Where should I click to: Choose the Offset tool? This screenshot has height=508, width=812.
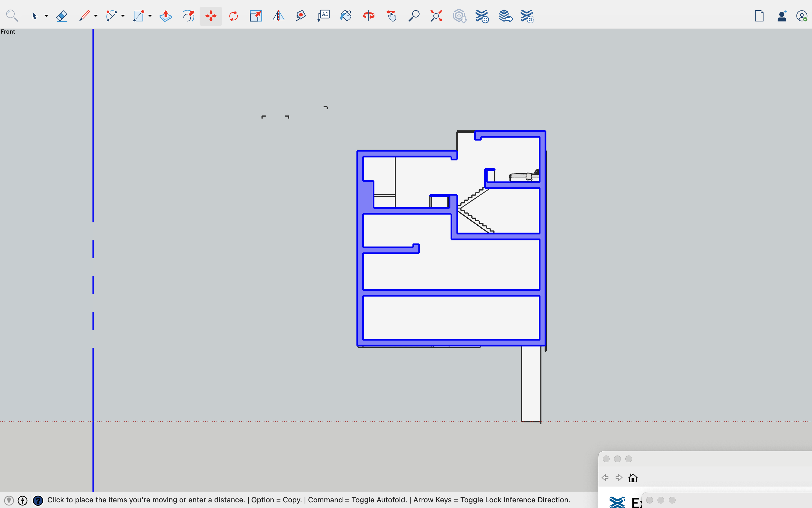tap(188, 16)
